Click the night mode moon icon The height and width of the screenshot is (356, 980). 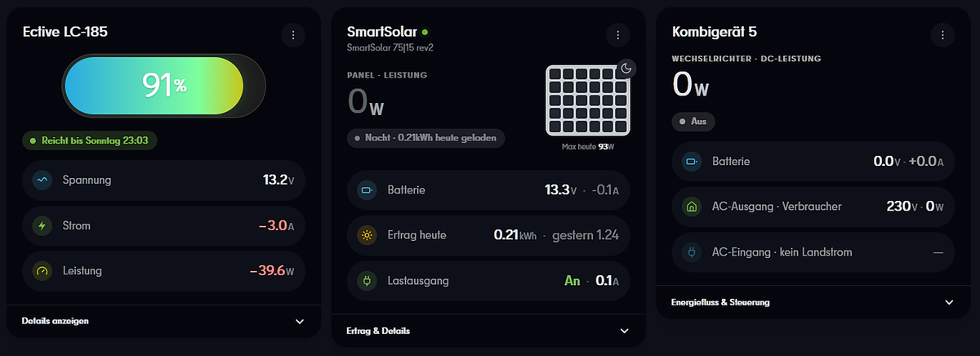626,68
